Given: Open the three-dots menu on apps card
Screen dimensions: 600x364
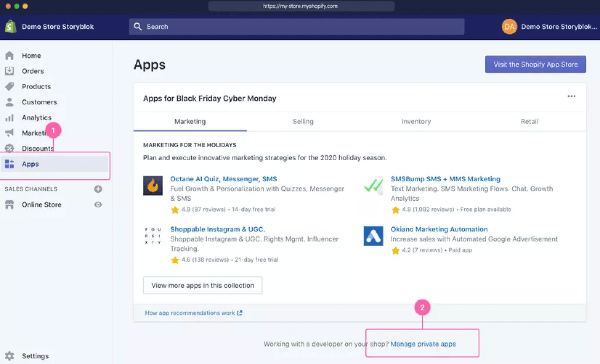Looking at the screenshot, I should (571, 96).
